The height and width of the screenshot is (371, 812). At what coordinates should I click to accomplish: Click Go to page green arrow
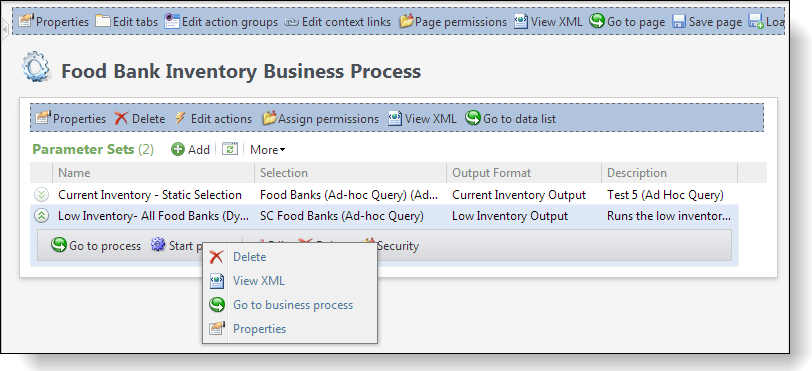click(x=597, y=21)
